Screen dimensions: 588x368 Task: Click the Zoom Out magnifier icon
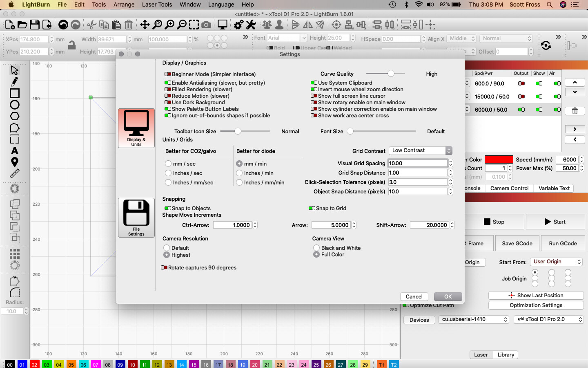click(182, 25)
